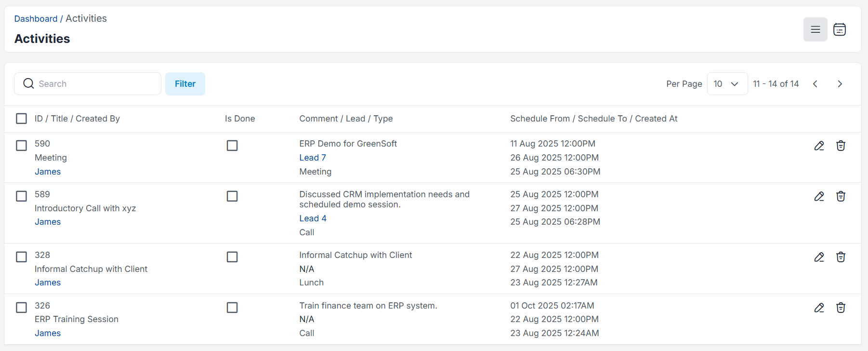
Task: Delete activity 328 using trash icon
Action: [841, 257]
